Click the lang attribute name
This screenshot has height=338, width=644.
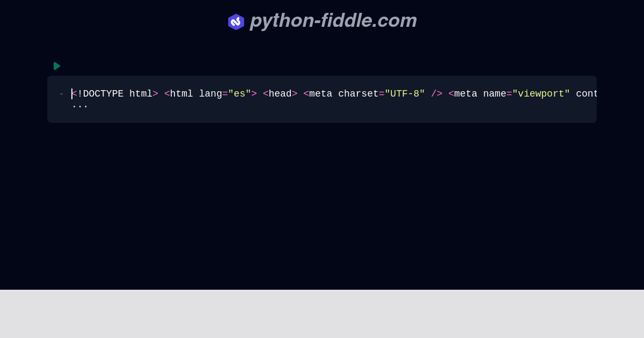point(210,94)
